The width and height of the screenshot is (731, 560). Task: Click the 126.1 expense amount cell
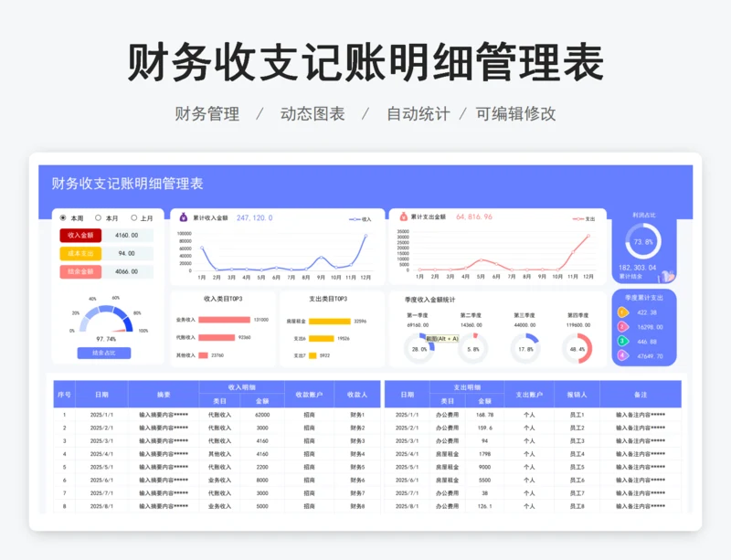pyautogui.click(x=485, y=506)
